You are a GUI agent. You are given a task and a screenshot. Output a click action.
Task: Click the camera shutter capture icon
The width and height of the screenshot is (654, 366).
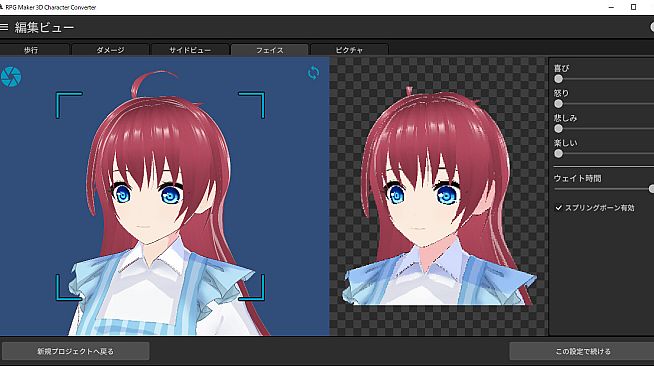pos(11,77)
